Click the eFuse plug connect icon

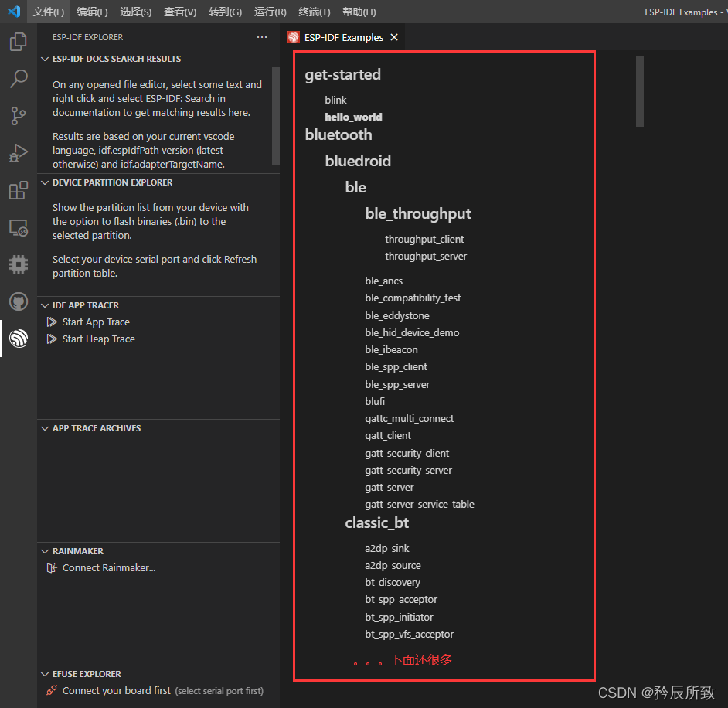coord(52,690)
